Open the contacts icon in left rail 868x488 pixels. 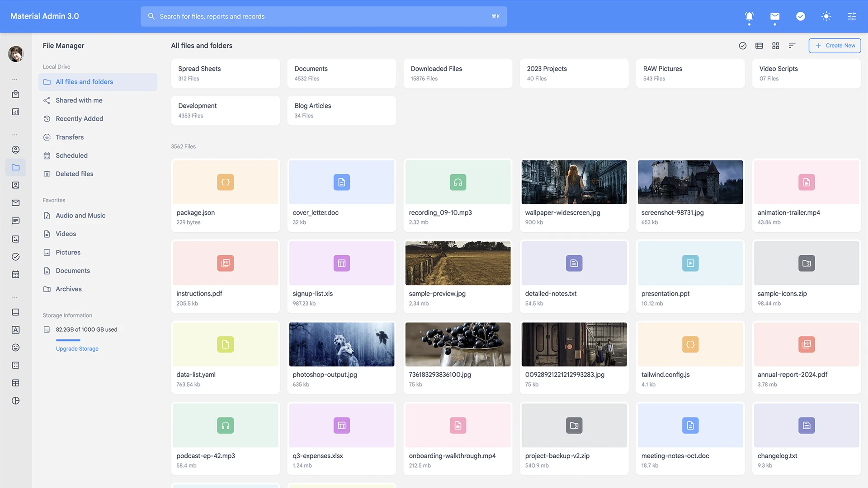16,185
